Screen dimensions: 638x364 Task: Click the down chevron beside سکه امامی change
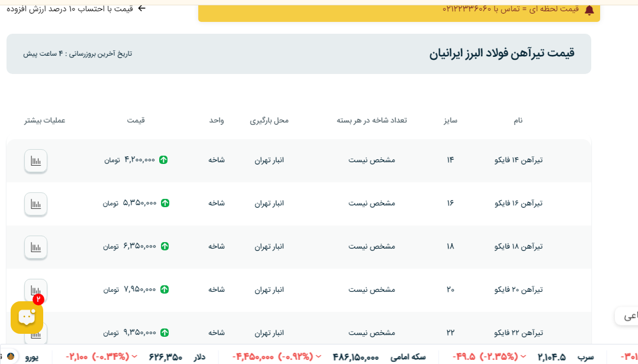click(318, 357)
